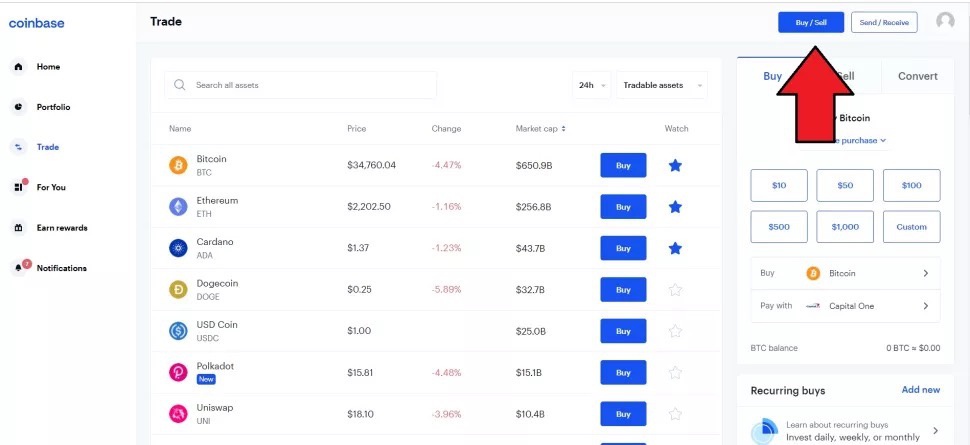The height and width of the screenshot is (445, 970).
Task: Click the Bitcoin coin icon in BTC row
Action: click(178, 165)
